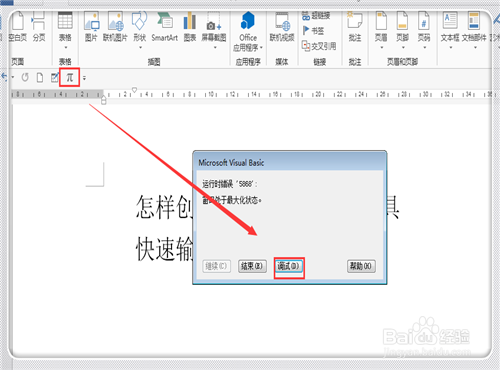This screenshot has height=370, width=500.
Task: Click the pi equation quick access icon
Action: (69, 78)
